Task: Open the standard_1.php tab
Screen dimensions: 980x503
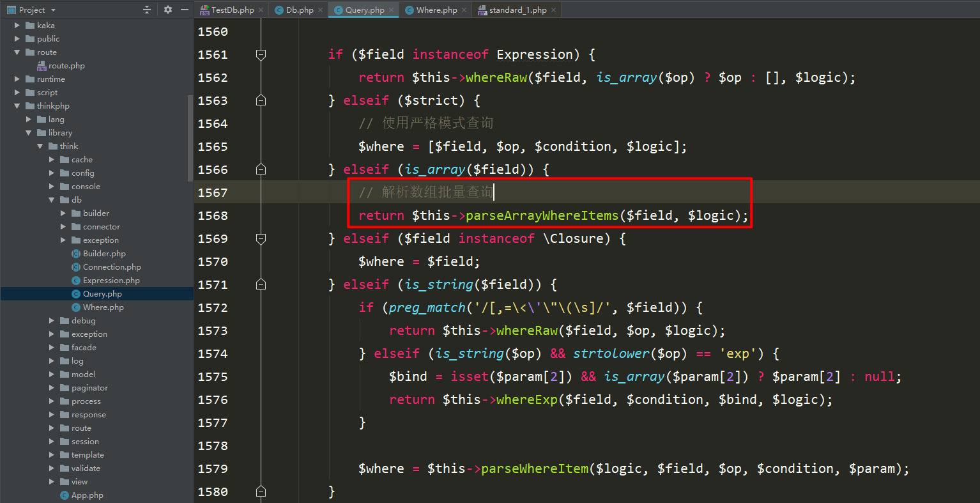Action: (518, 10)
